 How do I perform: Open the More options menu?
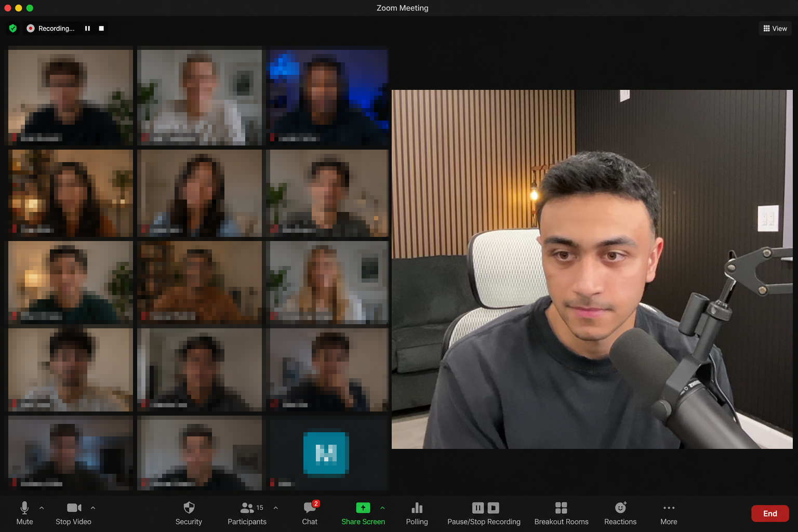(669, 513)
